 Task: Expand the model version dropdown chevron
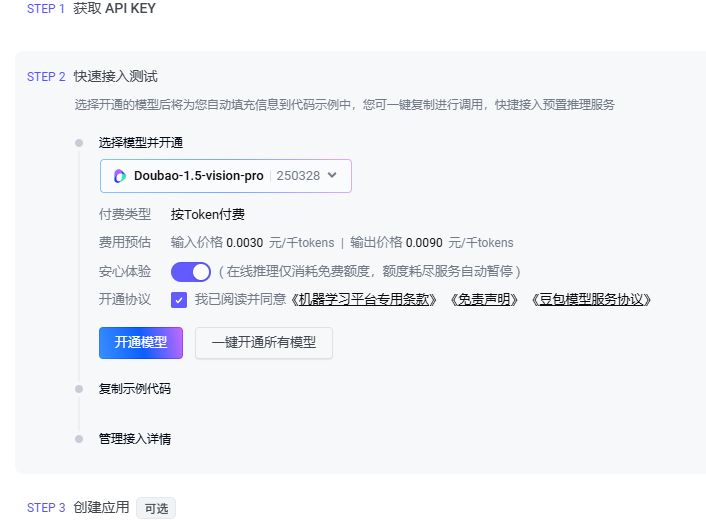click(x=332, y=175)
